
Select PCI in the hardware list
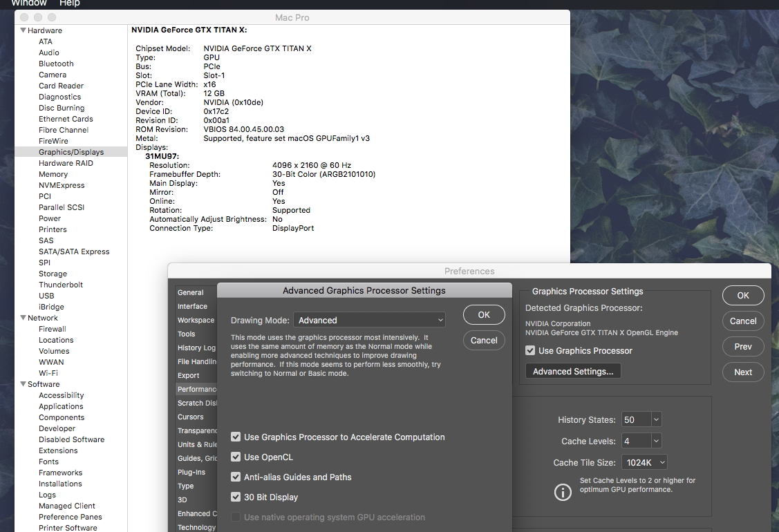coord(45,196)
